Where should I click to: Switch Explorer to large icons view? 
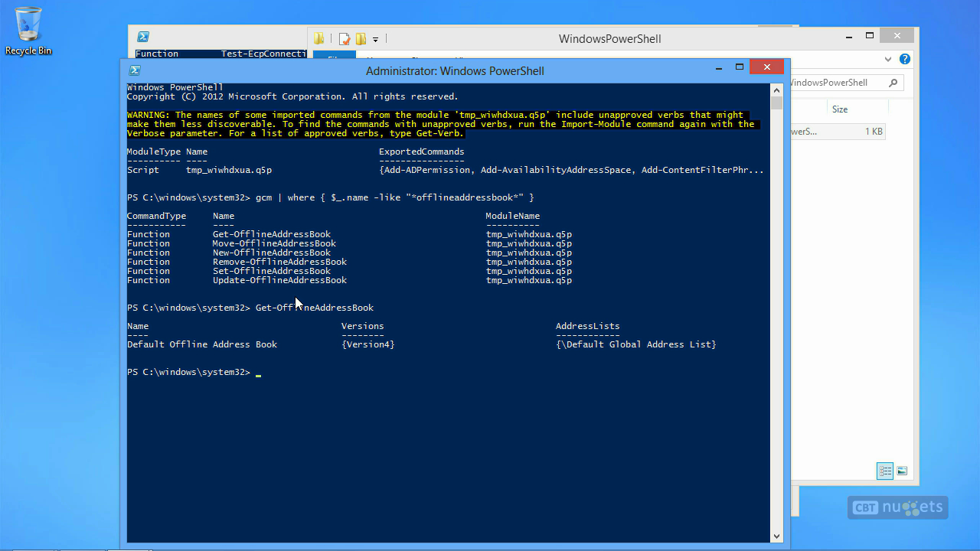pos(902,471)
